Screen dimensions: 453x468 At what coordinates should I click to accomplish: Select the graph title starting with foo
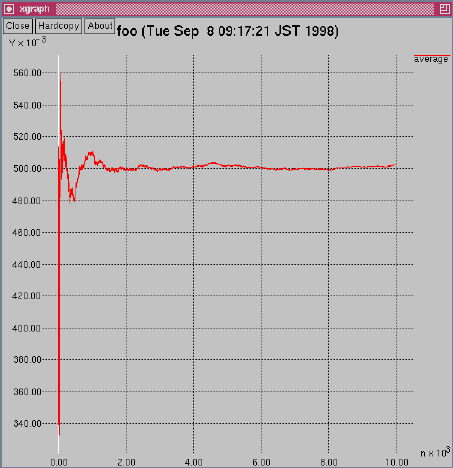coord(228,31)
